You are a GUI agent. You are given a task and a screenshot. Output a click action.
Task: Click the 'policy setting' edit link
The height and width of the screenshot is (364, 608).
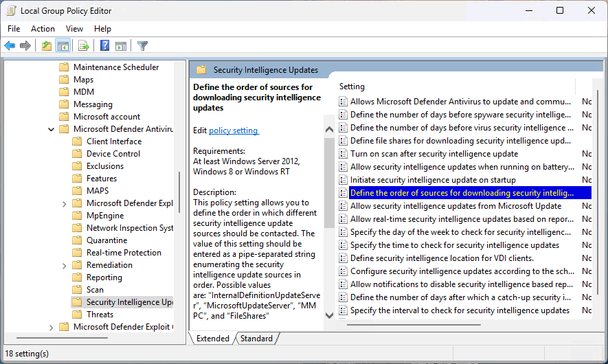pos(234,130)
